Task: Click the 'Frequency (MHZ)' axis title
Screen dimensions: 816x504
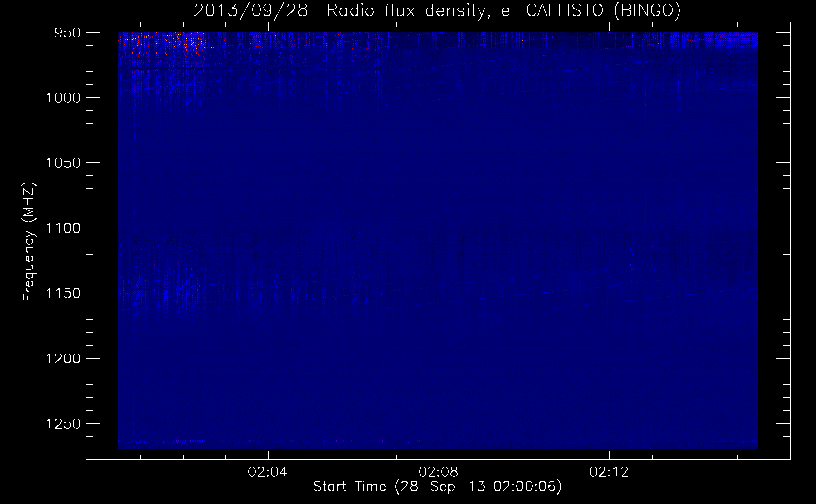Action: click(29, 241)
